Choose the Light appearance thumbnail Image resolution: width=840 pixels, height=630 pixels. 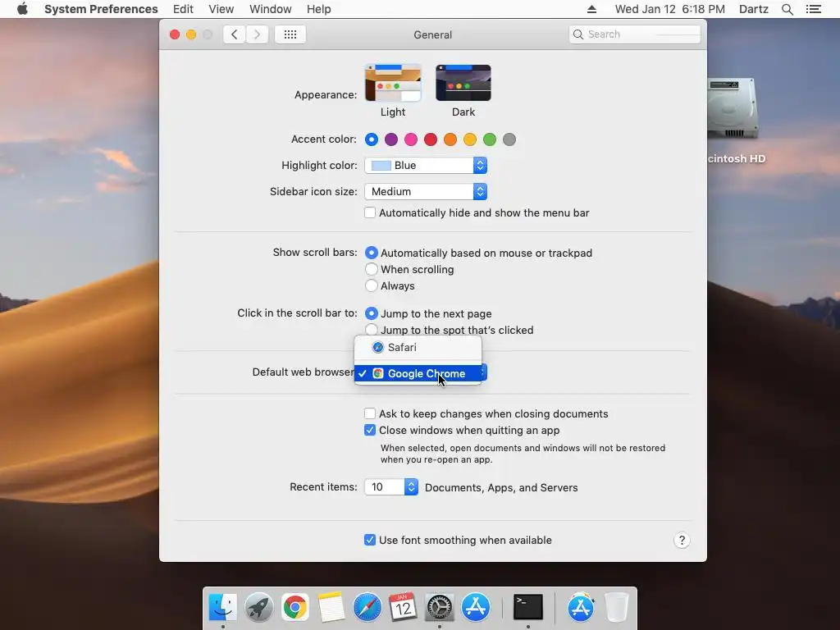[393, 83]
